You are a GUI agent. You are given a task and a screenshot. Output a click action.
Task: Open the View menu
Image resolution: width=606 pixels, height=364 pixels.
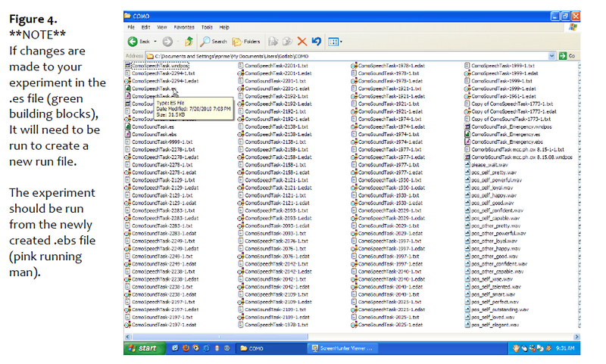click(x=162, y=27)
